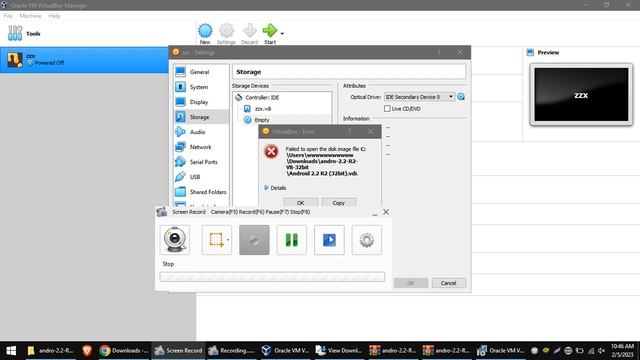Select the zzx virtual machine entry
Screen dimensions: 640x360
84,60
